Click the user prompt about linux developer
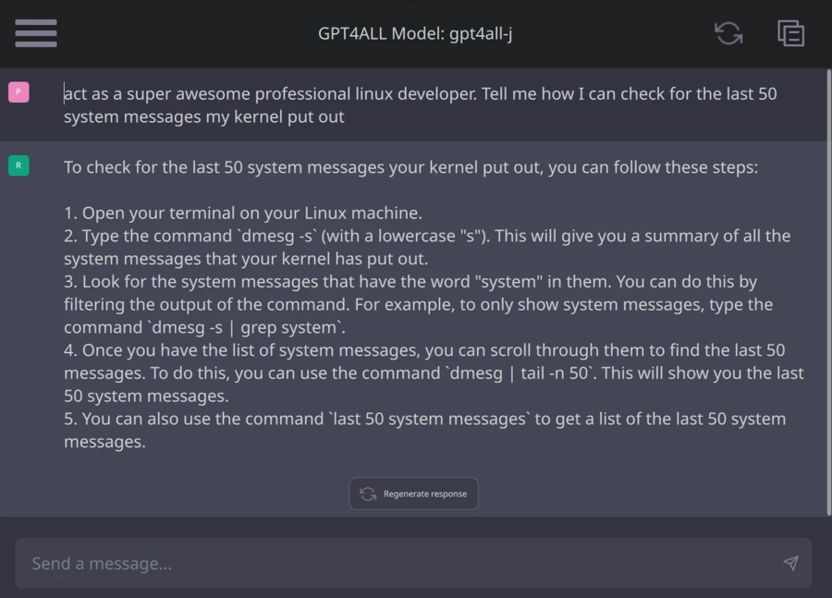 [x=420, y=105]
